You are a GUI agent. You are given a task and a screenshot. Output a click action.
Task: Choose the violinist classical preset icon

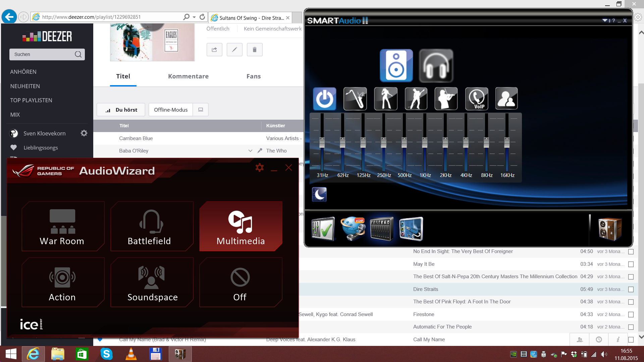click(446, 99)
